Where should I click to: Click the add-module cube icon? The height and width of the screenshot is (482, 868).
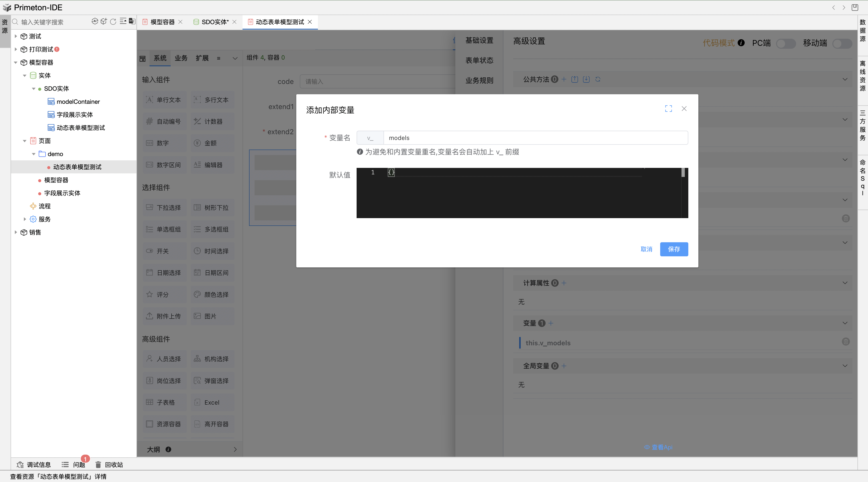point(104,22)
